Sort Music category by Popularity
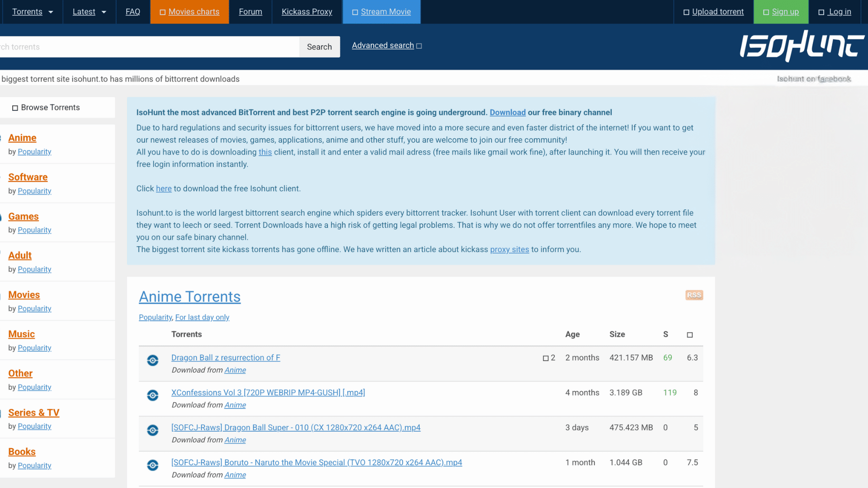 (x=34, y=348)
